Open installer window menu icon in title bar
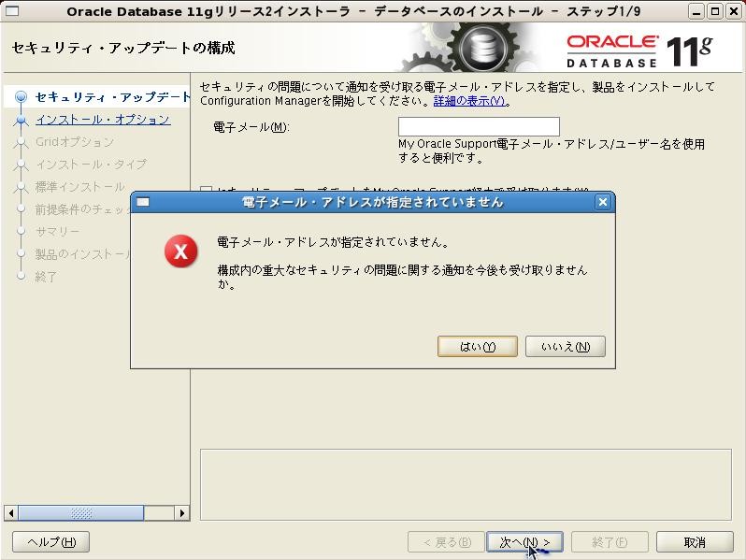The width and height of the screenshot is (746, 560). pos(12,10)
